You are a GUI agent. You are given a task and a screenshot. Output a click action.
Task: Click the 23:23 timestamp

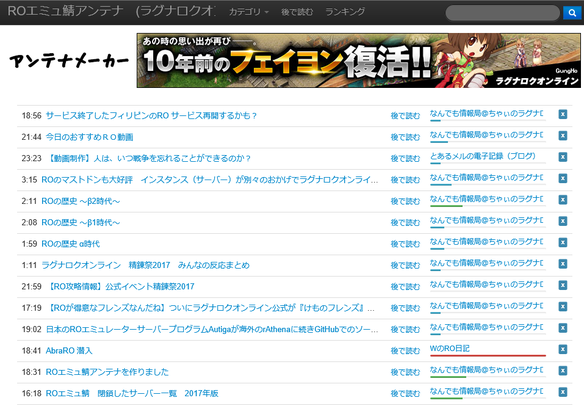point(31,158)
